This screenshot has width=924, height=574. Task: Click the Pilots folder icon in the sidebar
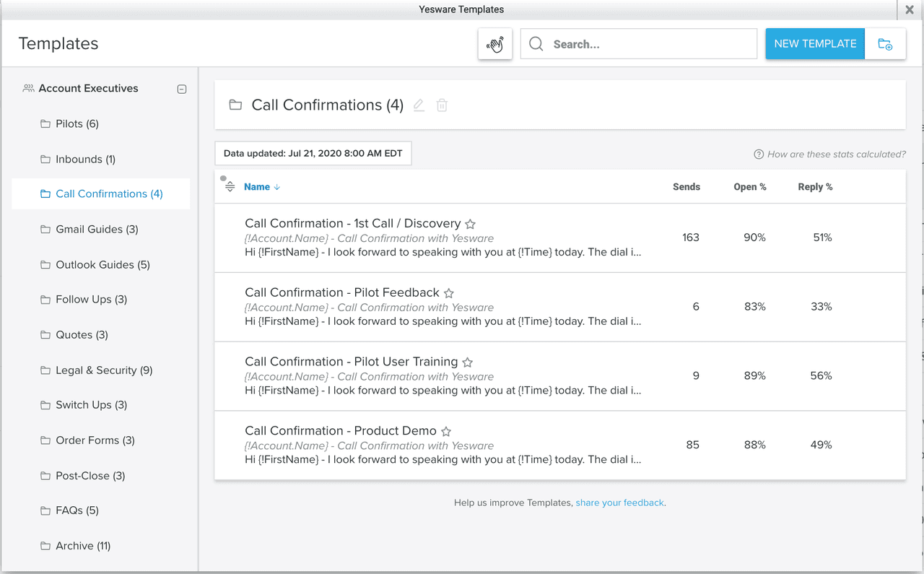pyautogui.click(x=44, y=123)
